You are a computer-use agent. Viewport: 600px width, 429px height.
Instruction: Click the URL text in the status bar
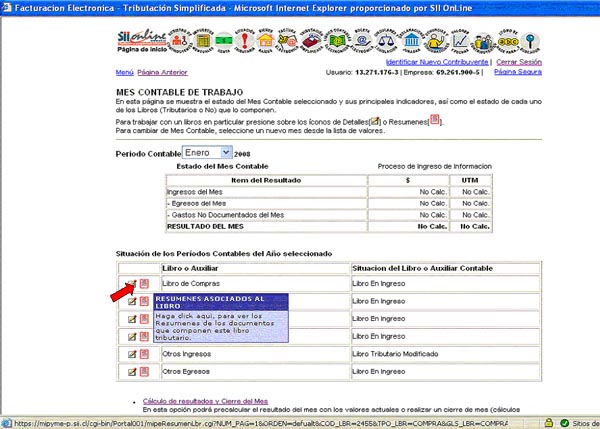[x=260, y=423]
